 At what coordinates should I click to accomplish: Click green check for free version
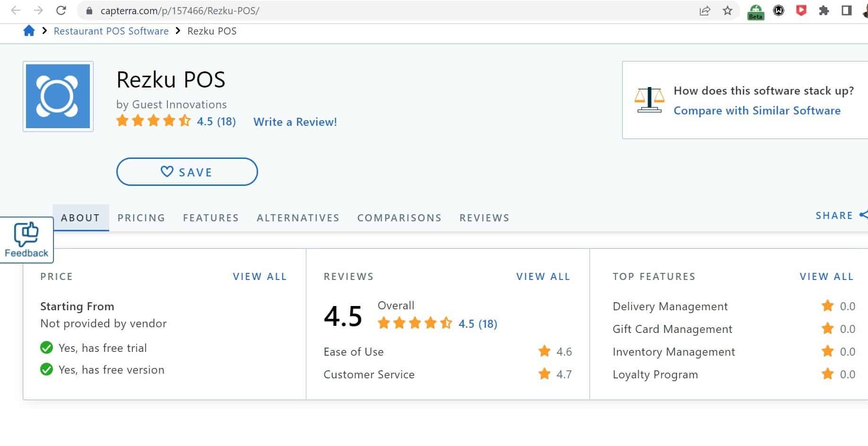click(46, 369)
